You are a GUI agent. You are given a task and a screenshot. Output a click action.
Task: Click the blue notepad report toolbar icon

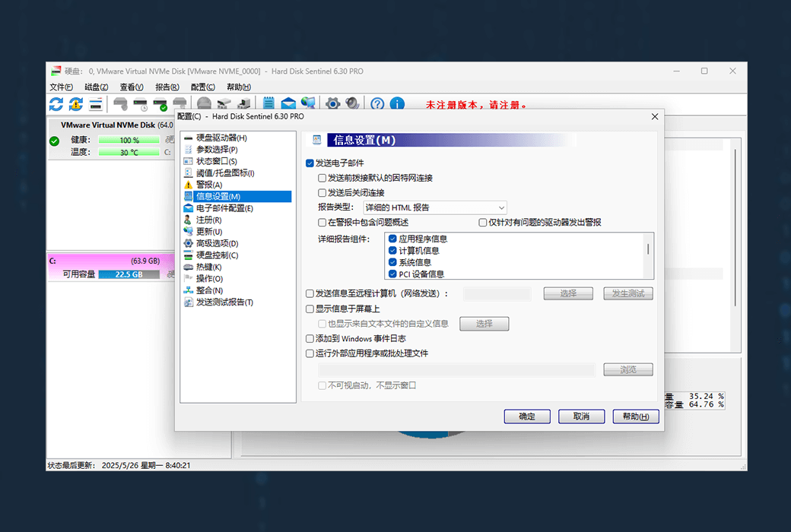pyautogui.click(x=268, y=103)
